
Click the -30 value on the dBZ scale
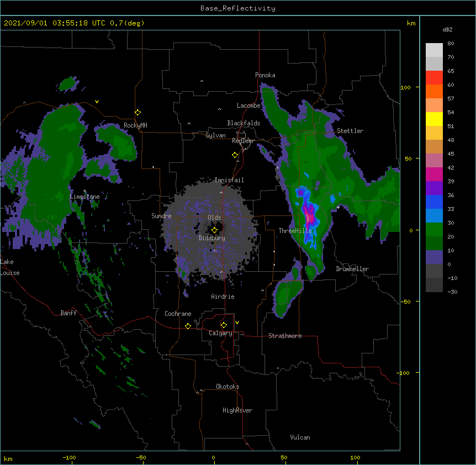(452, 292)
